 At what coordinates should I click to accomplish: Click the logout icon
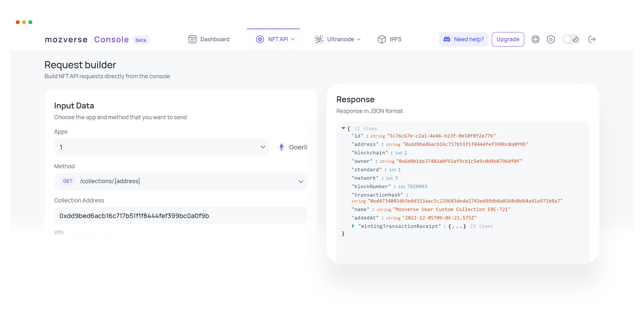coord(592,39)
